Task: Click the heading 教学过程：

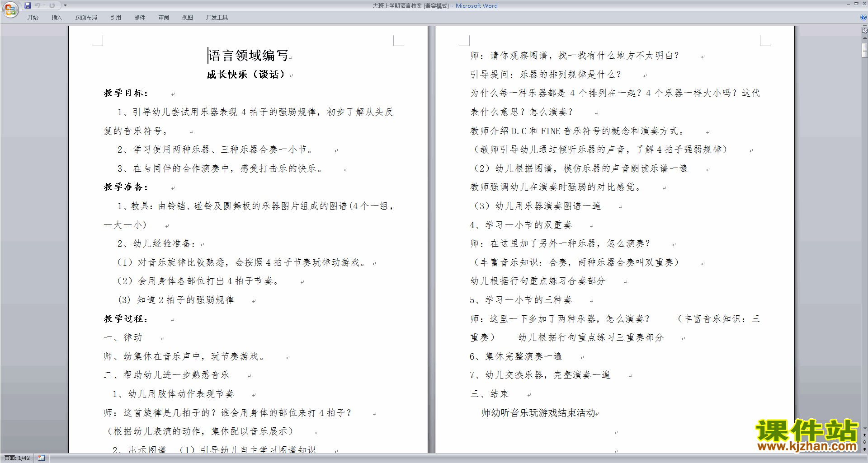Action: tap(126, 319)
